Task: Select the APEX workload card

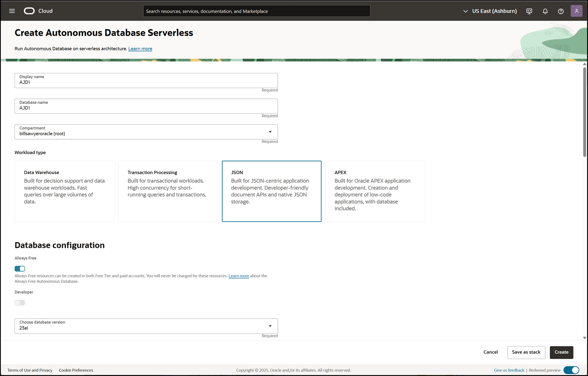Action: pos(375,191)
